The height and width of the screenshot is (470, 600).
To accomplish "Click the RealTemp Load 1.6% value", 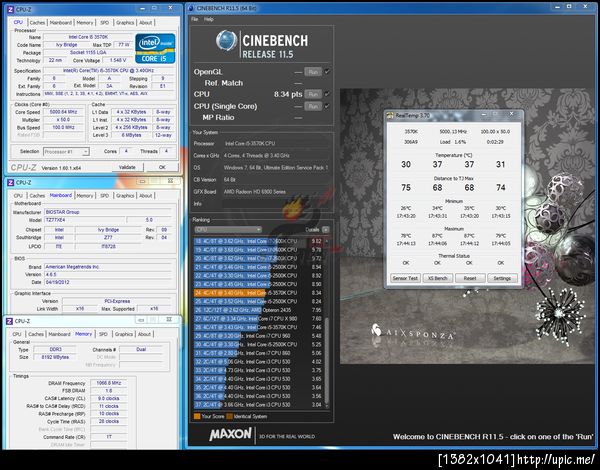I will (x=453, y=142).
